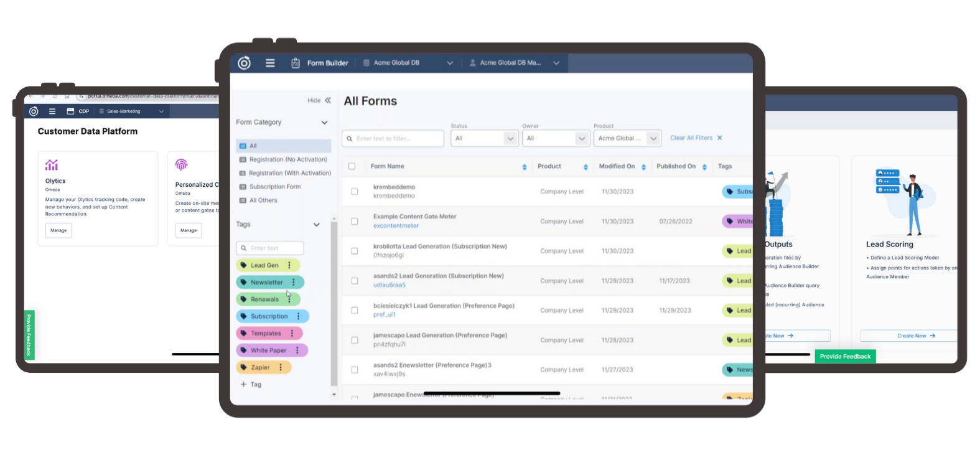Click the Omeda logo in CDP window

click(34, 111)
